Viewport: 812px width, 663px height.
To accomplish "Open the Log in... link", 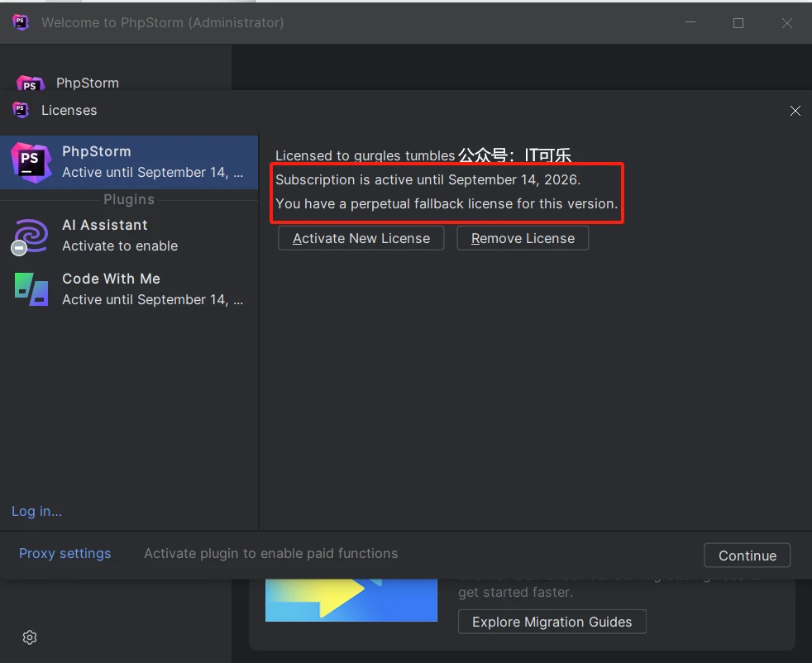I will (36, 512).
